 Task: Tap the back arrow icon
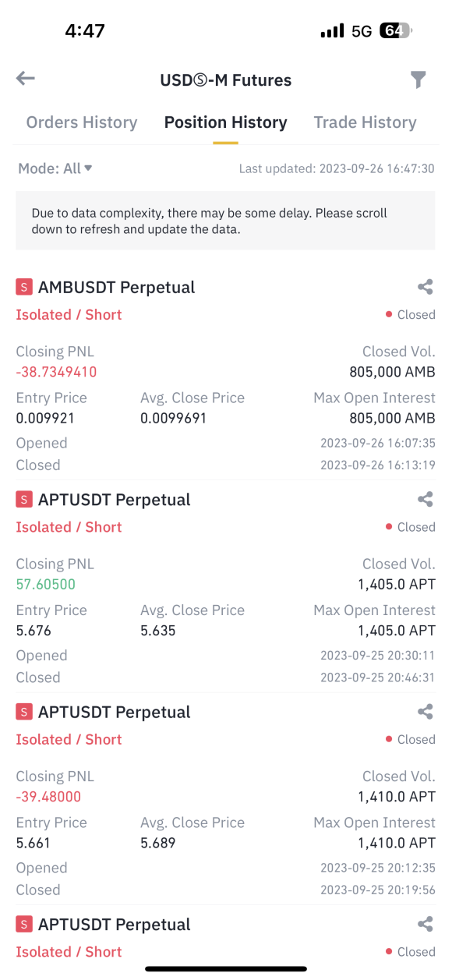pyautogui.click(x=26, y=78)
